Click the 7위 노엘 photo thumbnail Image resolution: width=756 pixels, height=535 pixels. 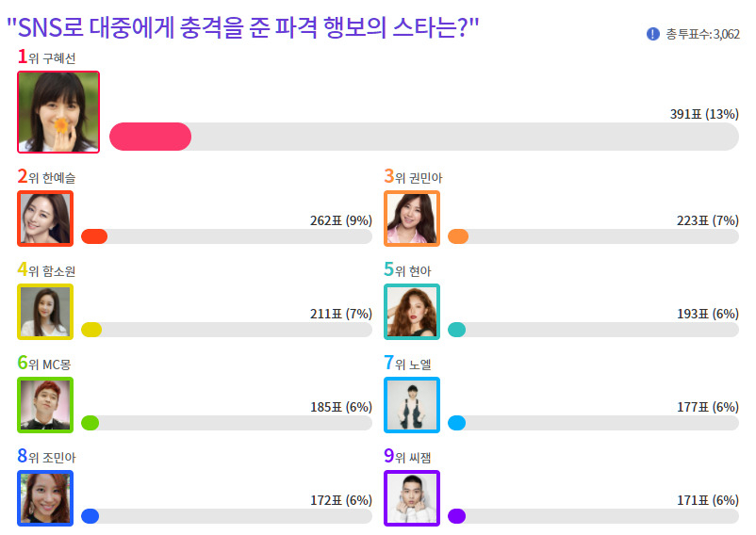(412, 405)
